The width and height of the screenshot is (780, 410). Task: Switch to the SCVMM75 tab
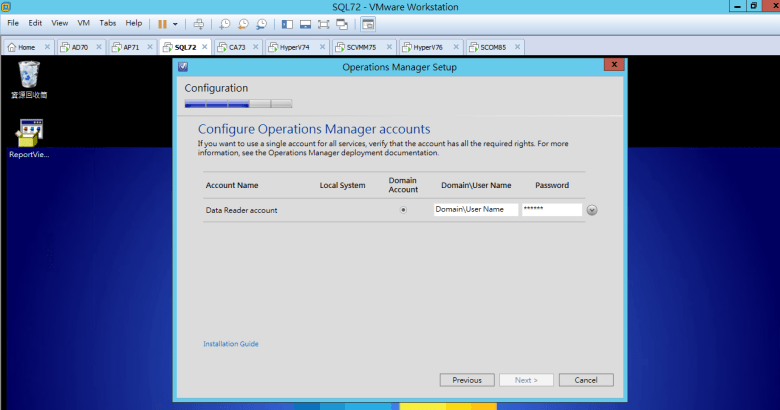point(360,47)
